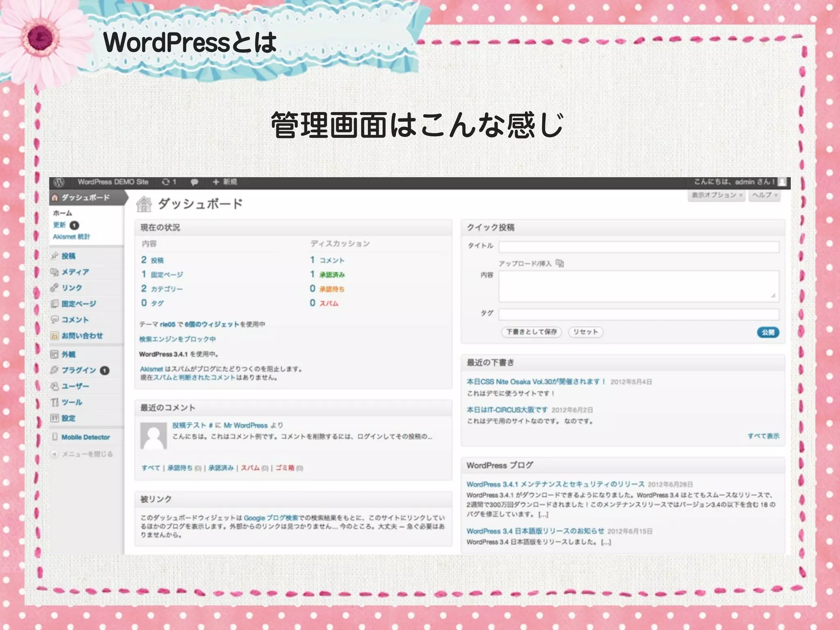
Task: Collapse the WordPress ブログ widget header
Action: tap(623, 466)
